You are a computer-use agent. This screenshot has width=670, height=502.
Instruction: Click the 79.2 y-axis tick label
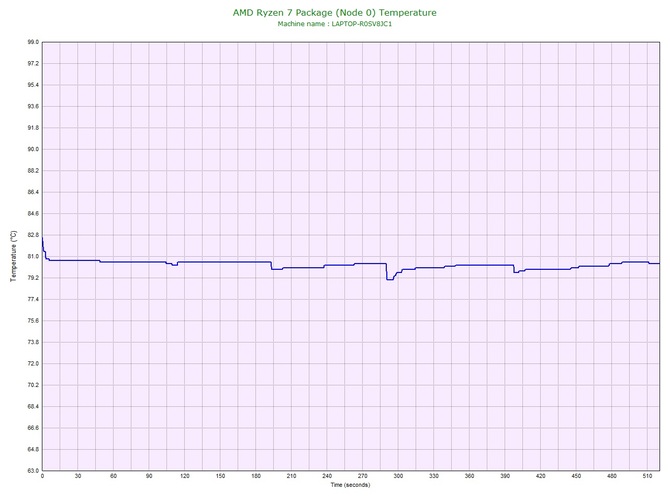33,278
